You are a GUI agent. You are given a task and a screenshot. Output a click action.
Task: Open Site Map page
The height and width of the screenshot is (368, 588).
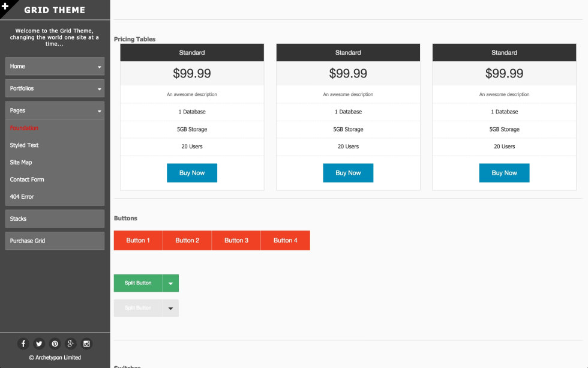tap(21, 163)
